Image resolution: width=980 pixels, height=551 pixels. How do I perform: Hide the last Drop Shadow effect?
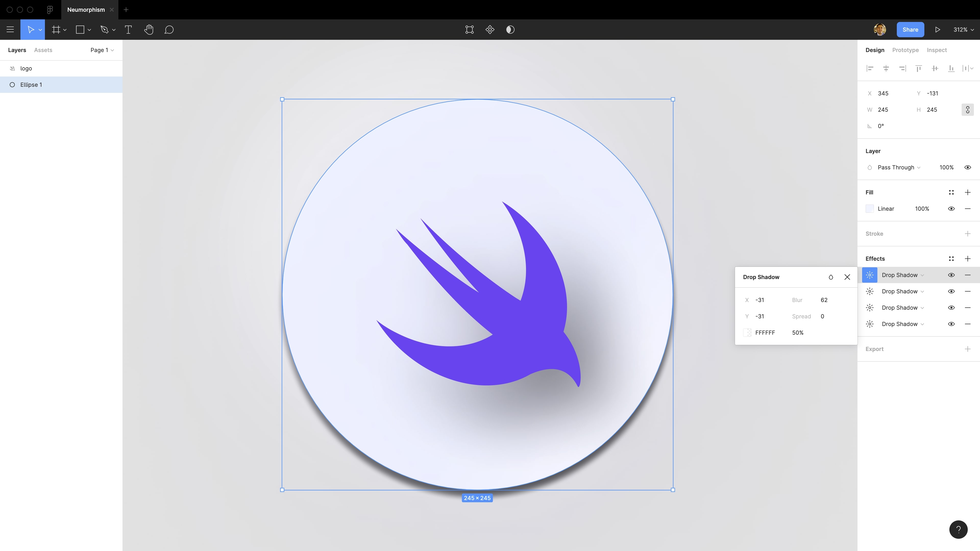(951, 324)
